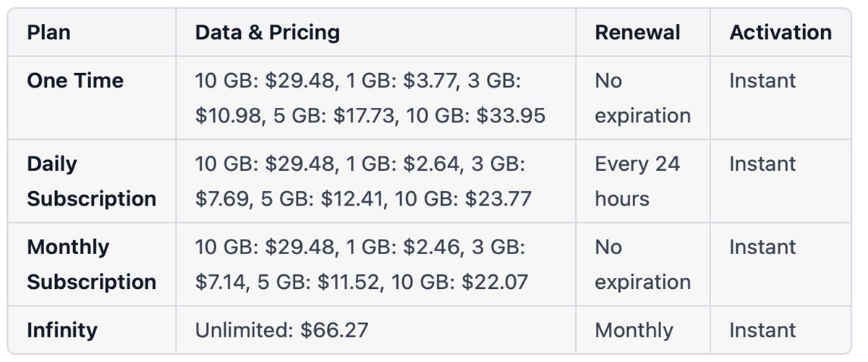Viewport: 868px width, 362px height.
Task: Select the "Monthly Subscription" plan name cell
Action: point(91,264)
